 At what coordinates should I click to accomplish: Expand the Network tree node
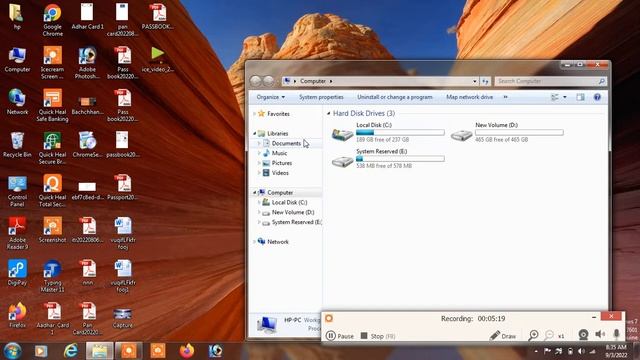255,242
